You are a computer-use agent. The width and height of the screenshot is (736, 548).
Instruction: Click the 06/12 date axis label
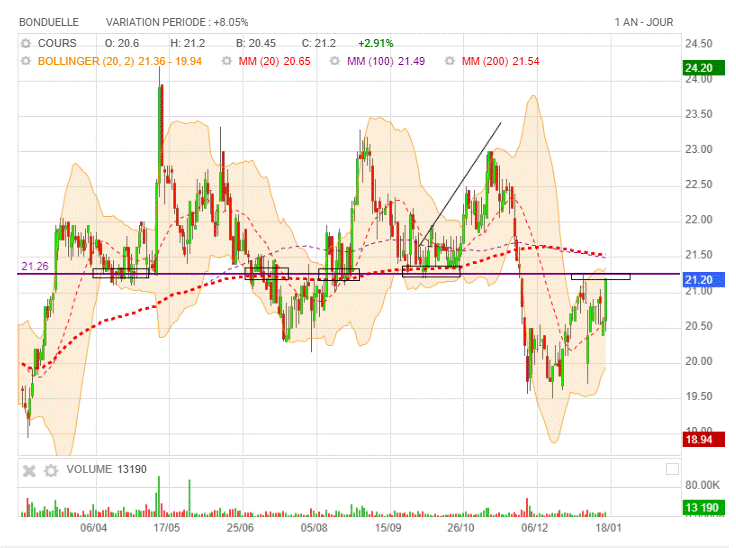click(x=535, y=528)
